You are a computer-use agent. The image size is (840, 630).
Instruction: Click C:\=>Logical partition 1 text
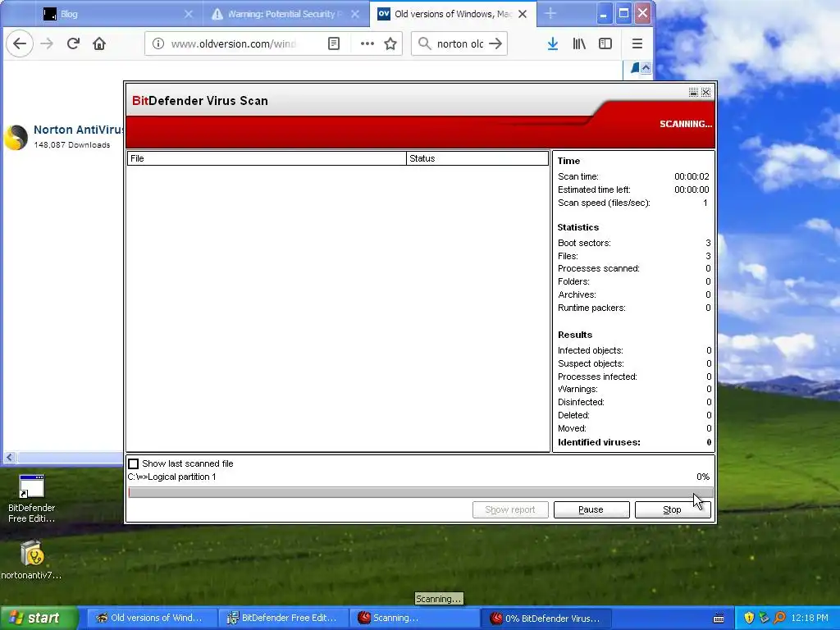[172, 477]
